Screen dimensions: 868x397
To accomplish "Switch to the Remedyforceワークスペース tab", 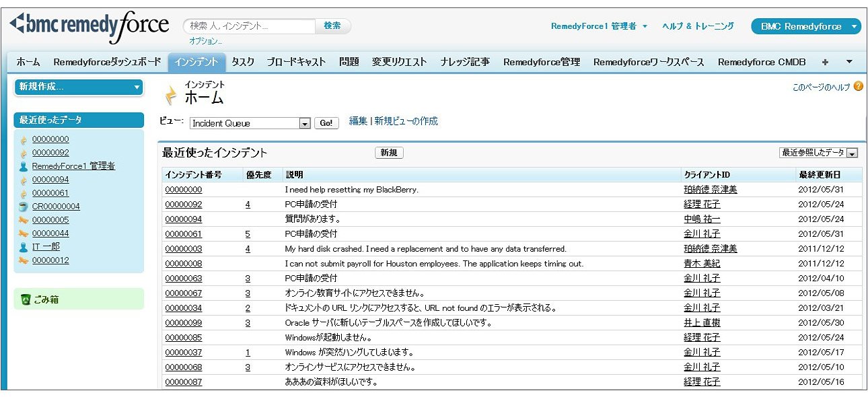I will tap(649, 62).
